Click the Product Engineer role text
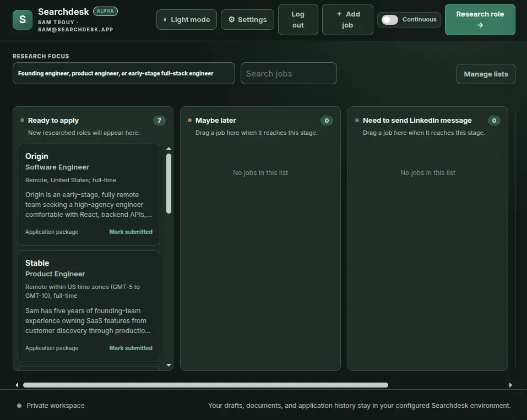This screenshot has width=527, height=420. [55, 274]
